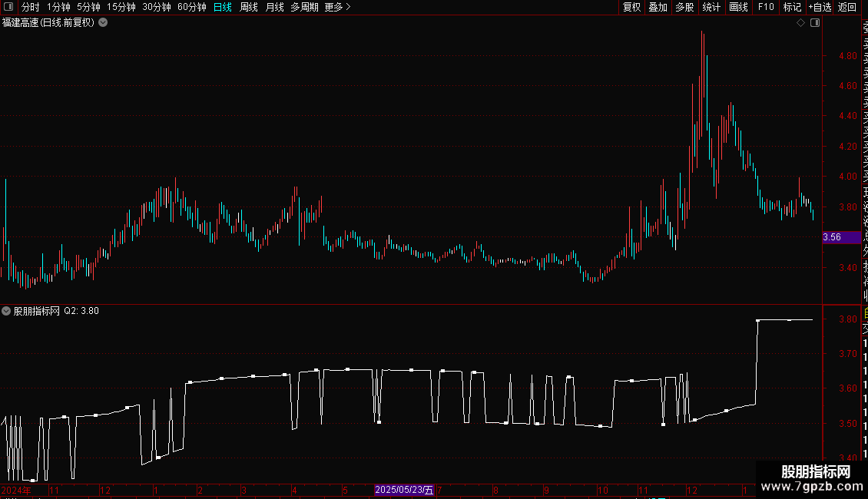
Task: Click the Q2: 3.80 indicator value
Action: (x=81, y=311)
